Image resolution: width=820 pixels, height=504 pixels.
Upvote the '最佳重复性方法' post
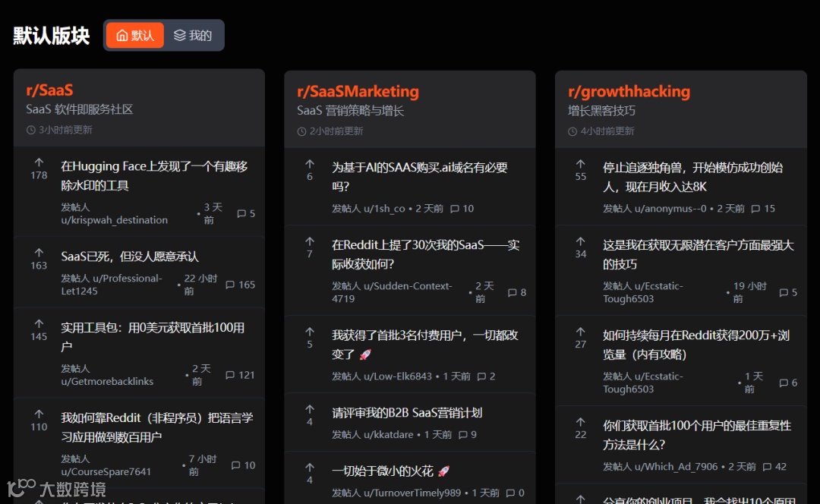[x=581, y=423]
